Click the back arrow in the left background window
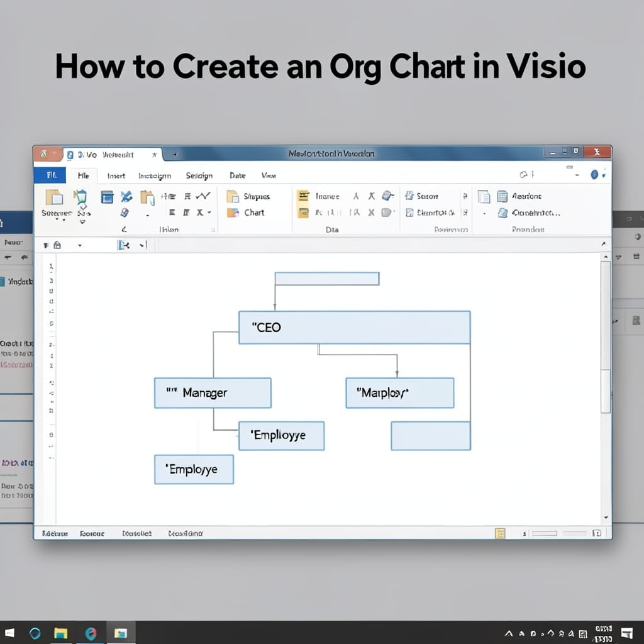Screen dimensions: 644x644 (24, 257)
